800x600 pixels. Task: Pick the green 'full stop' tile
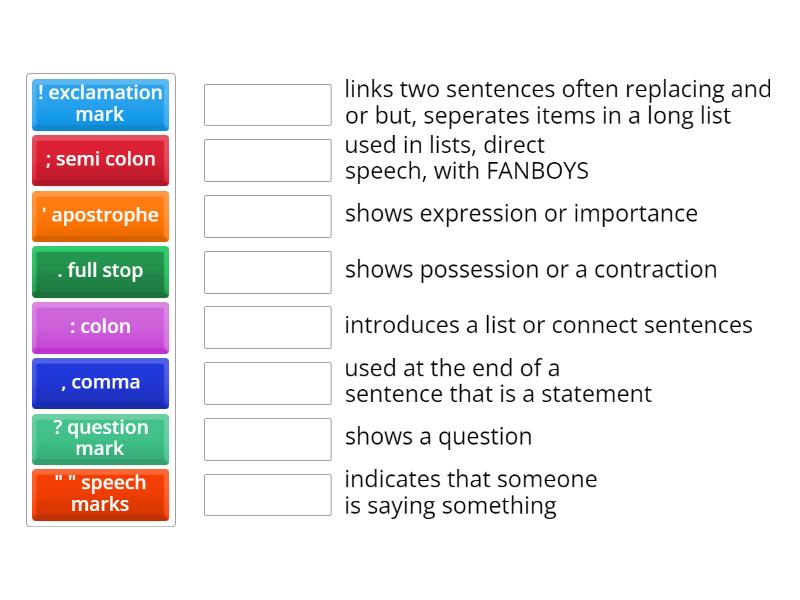point(100,271)
